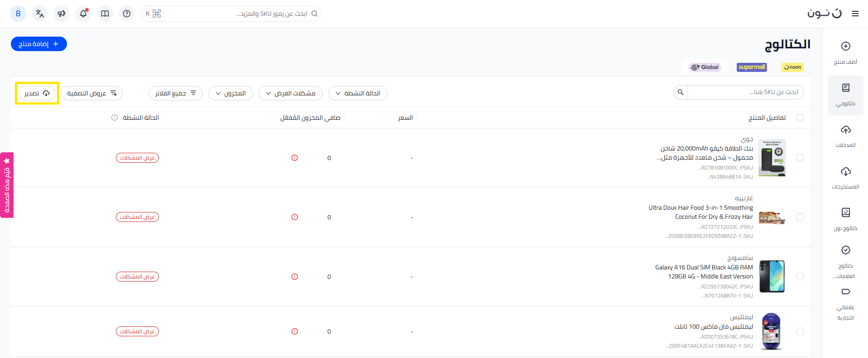This screenshot has width=868, height=358.
Task: Click the بنك الطاقة كيفو product title
Action: pos(705,153)
